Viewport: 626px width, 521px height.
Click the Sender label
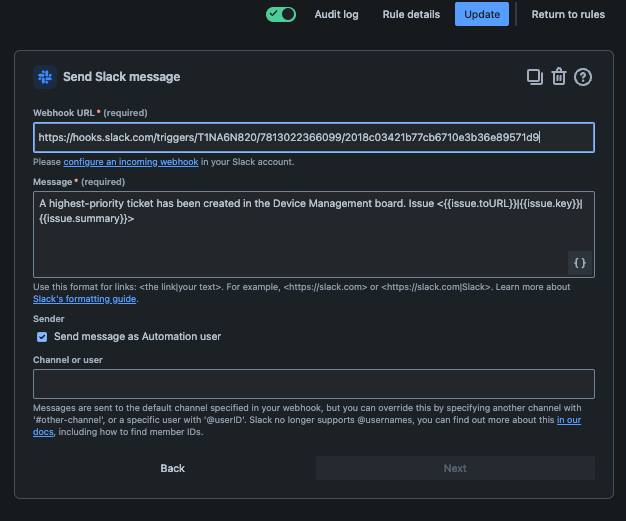pos(49,319)
